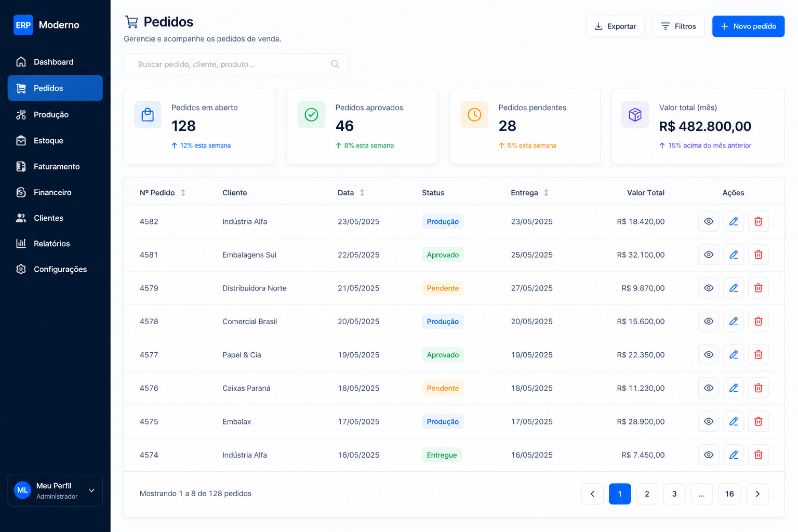Screen dimensions: 798x532
Task: Click the search magnifier icon
Action: click(335, 64)
